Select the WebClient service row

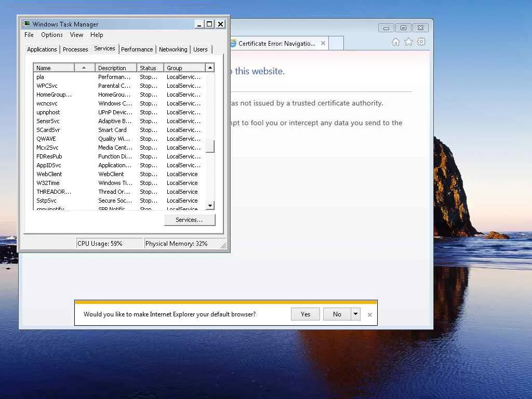point(119,174)
